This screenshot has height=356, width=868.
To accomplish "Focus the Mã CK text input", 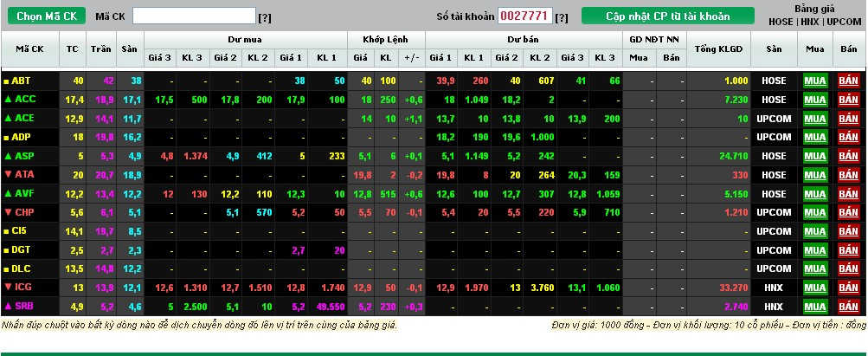I will click(x=194, y=16).
